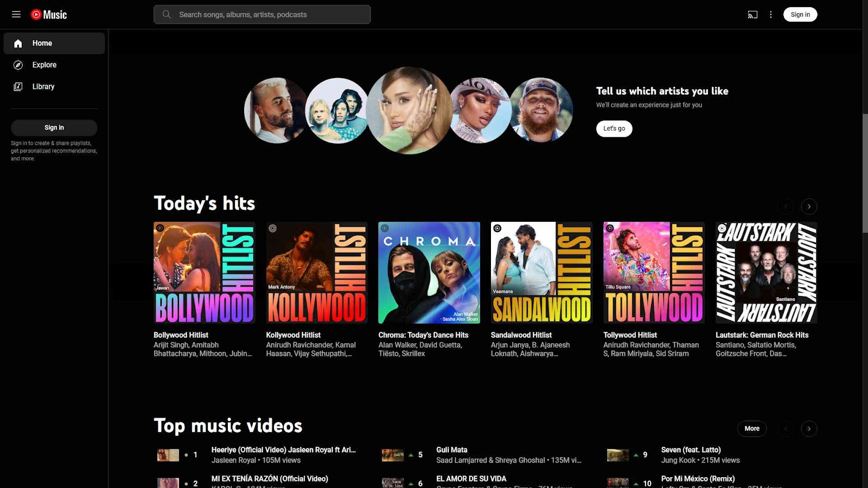Play MI EX TENÍA RAZÓN (Official Video)

270,479
